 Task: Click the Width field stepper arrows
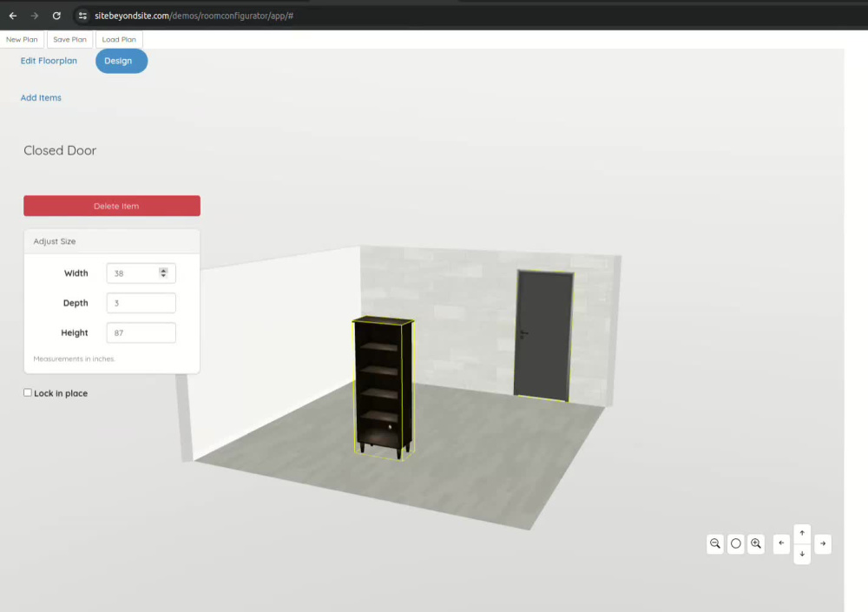tap(163, 273)
